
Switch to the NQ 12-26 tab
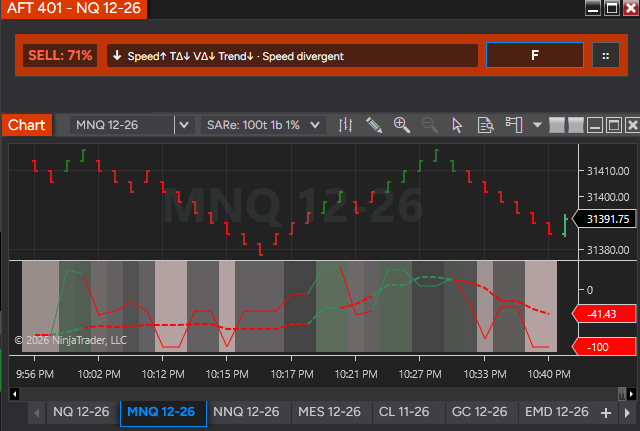(x=81, y=412)
